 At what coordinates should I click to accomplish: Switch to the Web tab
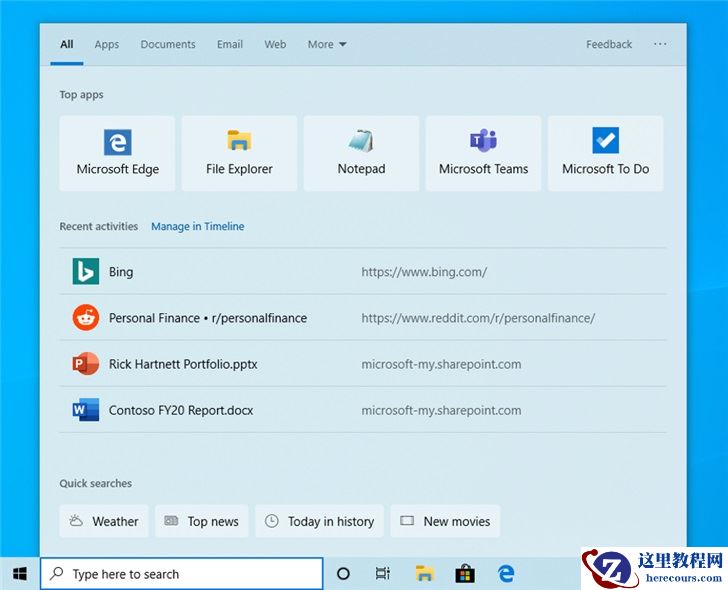(275, 45)
